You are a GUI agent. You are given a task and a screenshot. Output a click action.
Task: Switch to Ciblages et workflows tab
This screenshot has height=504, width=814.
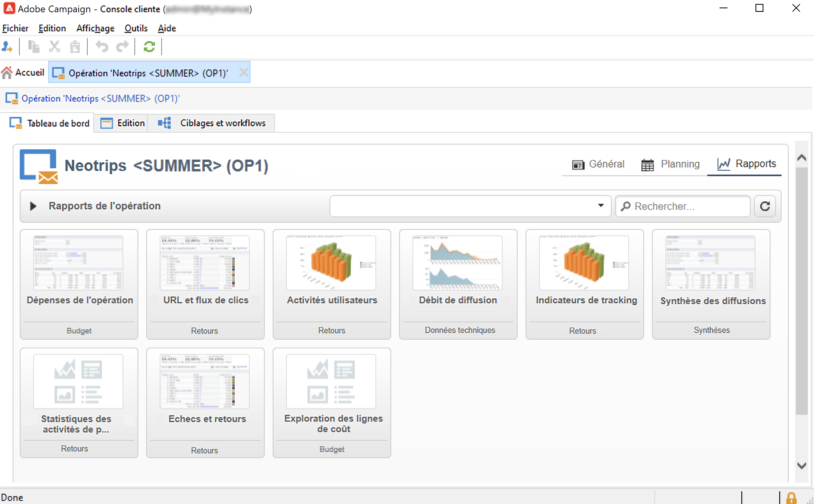coord(214,123)
